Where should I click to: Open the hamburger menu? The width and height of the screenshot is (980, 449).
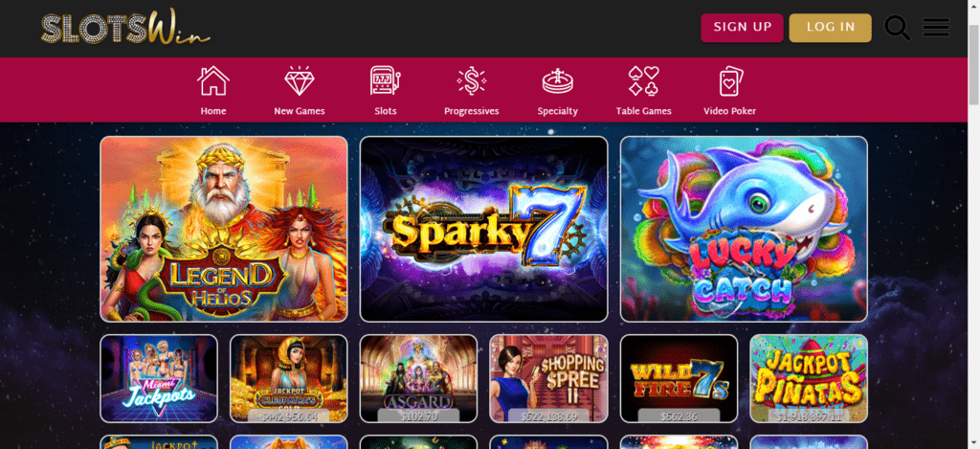tap(936, 28)
